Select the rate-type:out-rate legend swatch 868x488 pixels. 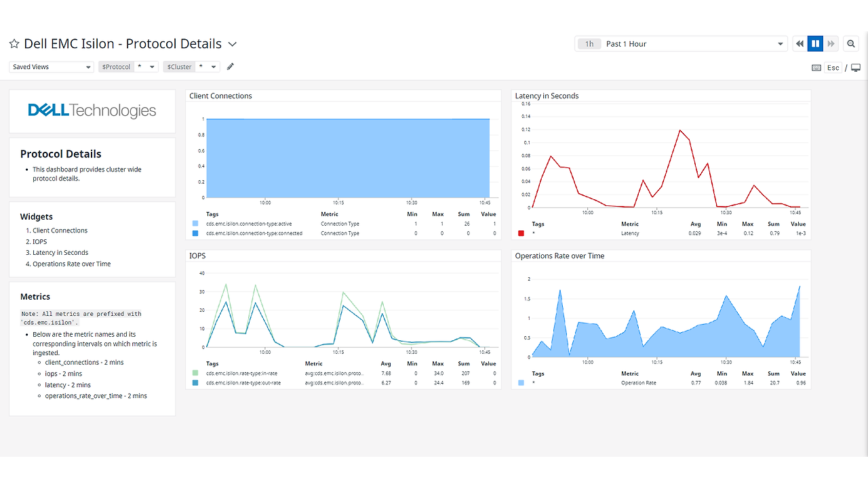195,383
